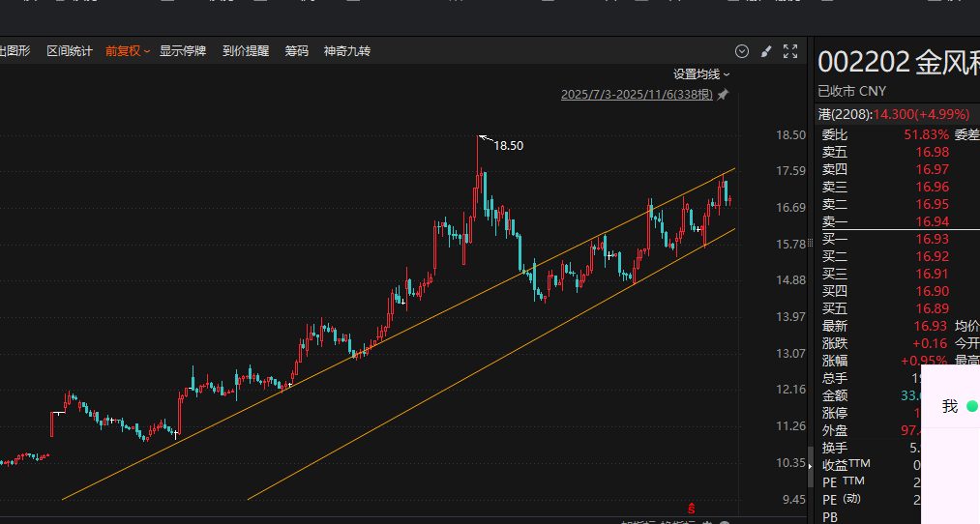Click 卖二 price 16.95
The height and width of the screenshot is (524, 980).
pos(932,204)
